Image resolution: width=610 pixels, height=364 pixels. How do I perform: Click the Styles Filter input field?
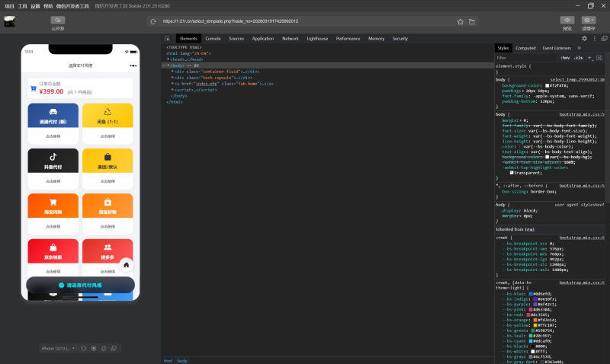(526, 58)
